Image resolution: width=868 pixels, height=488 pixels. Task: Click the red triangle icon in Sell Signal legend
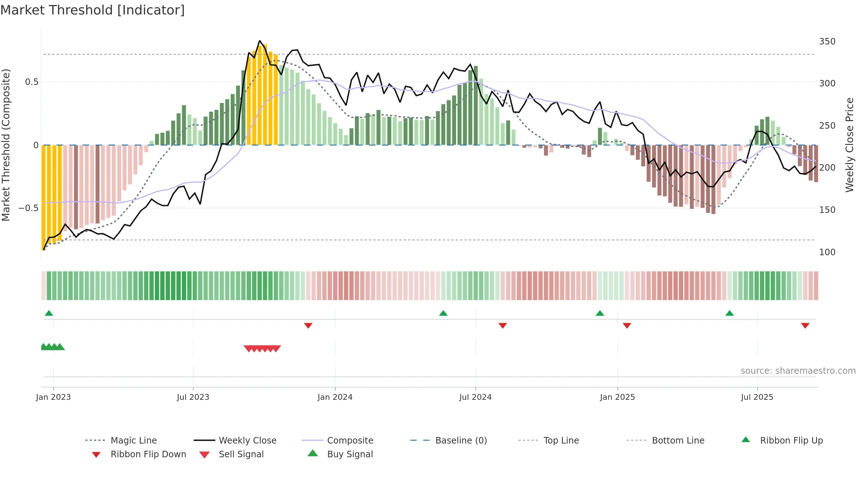coord(204,455)
